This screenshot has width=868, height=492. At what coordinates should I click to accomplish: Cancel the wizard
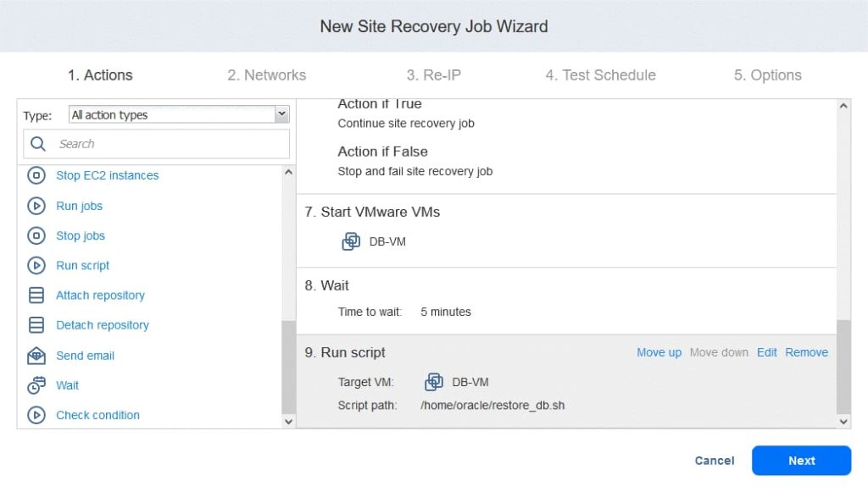pos(714,460)
